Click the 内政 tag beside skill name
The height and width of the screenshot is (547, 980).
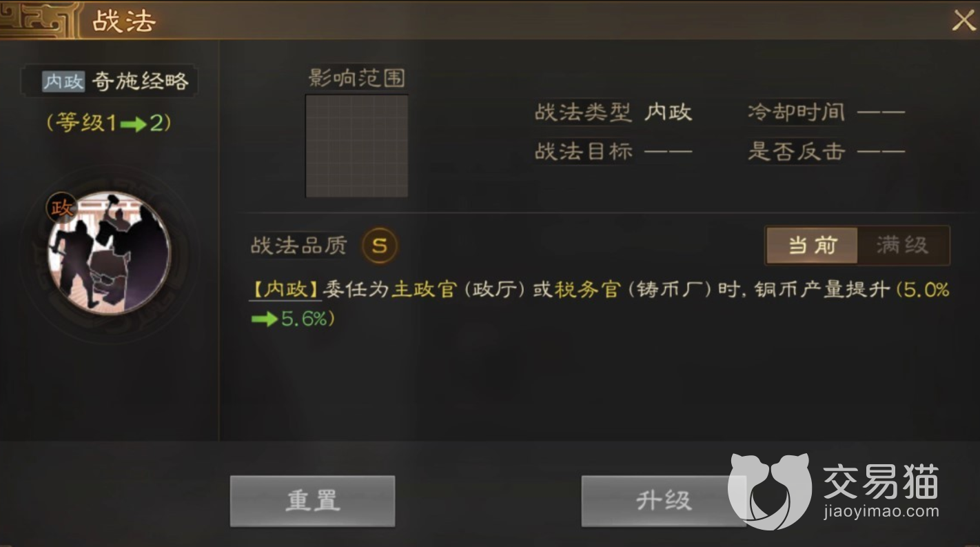[x=63, y=81]
